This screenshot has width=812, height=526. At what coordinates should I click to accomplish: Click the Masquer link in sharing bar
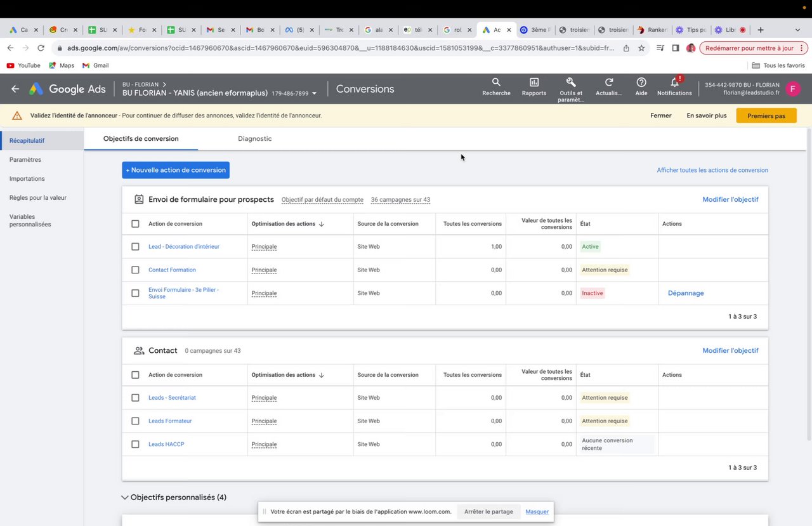537,512
